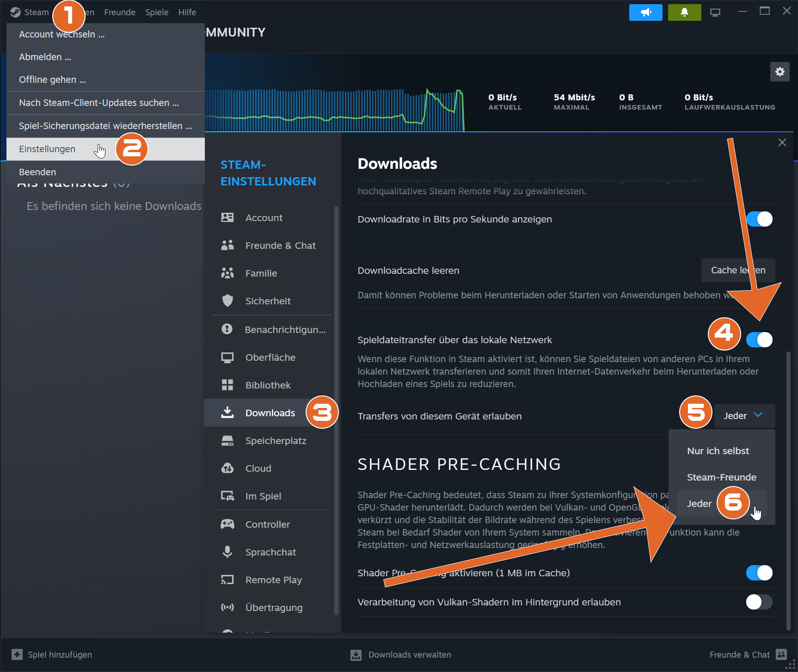Image resolution: width=798 pixels, height=672 pixels.
Task: Open the Hilfe menu
Action: (x=187, y=12)
